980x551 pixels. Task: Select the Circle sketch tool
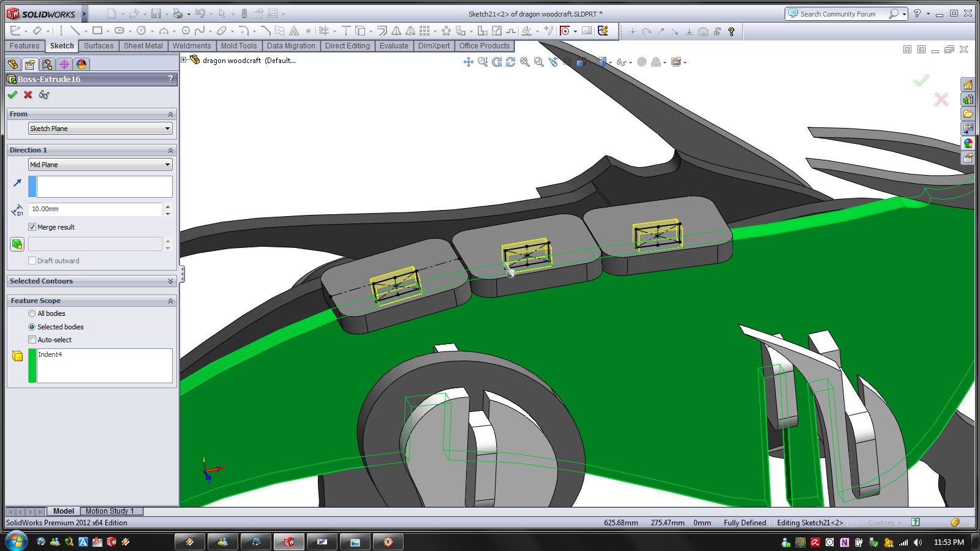click(141, 31)
